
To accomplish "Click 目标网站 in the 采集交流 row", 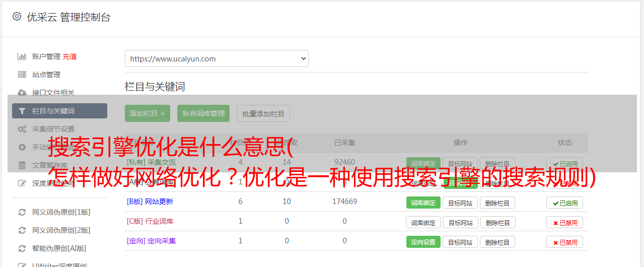I will [x=460, y=164].
